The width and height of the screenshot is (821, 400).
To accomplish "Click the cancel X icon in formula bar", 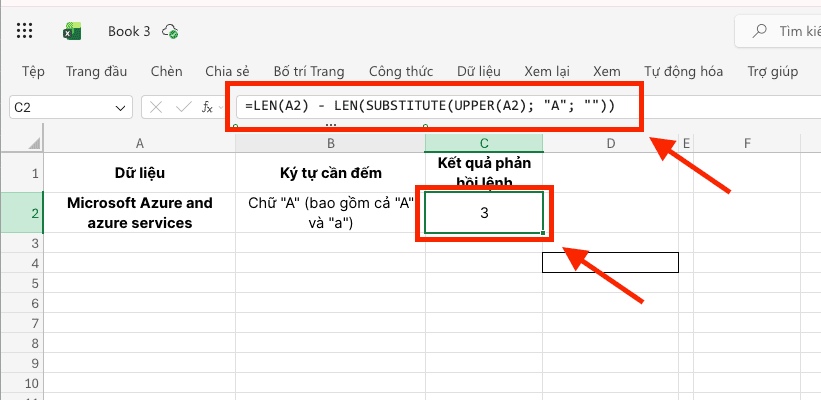I will click(158, 107).
